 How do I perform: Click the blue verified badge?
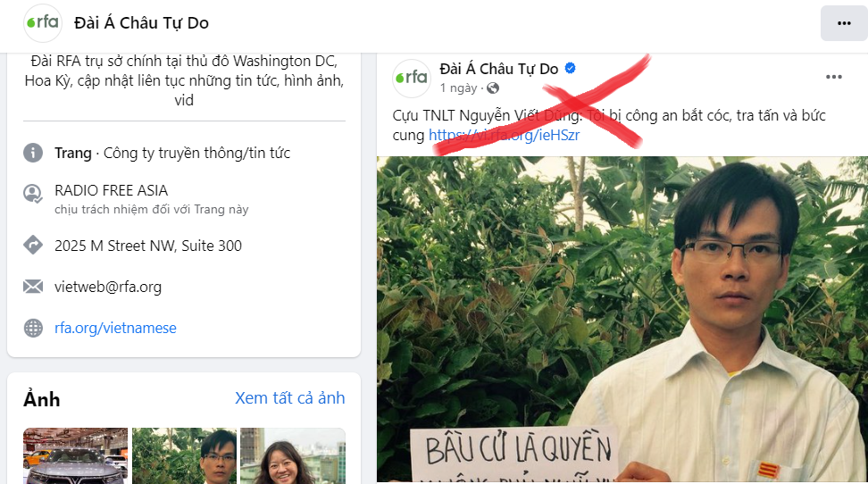(570, 68)
